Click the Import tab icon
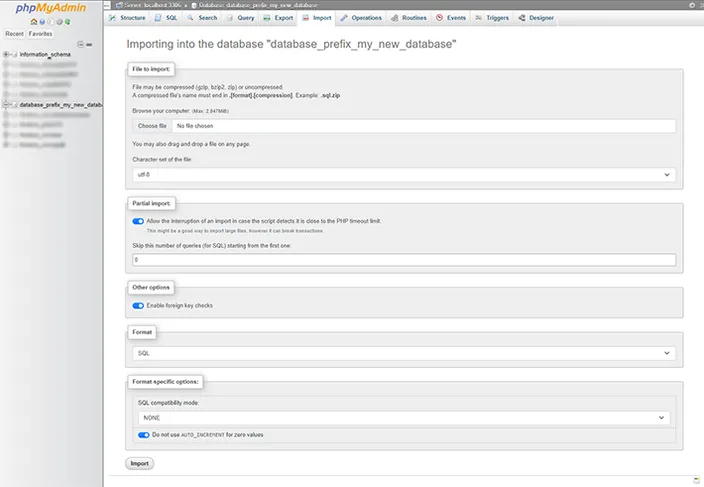 (306, 18)
